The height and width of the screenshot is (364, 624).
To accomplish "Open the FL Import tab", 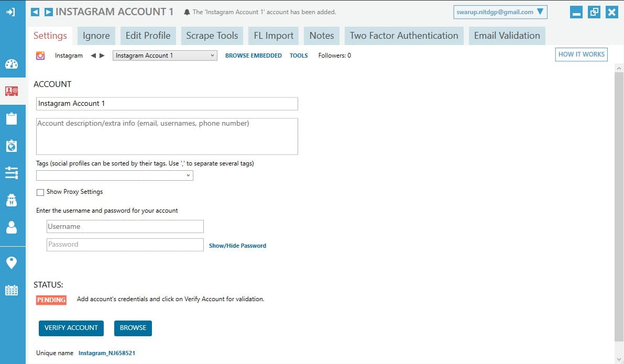I will coord(274,36).
